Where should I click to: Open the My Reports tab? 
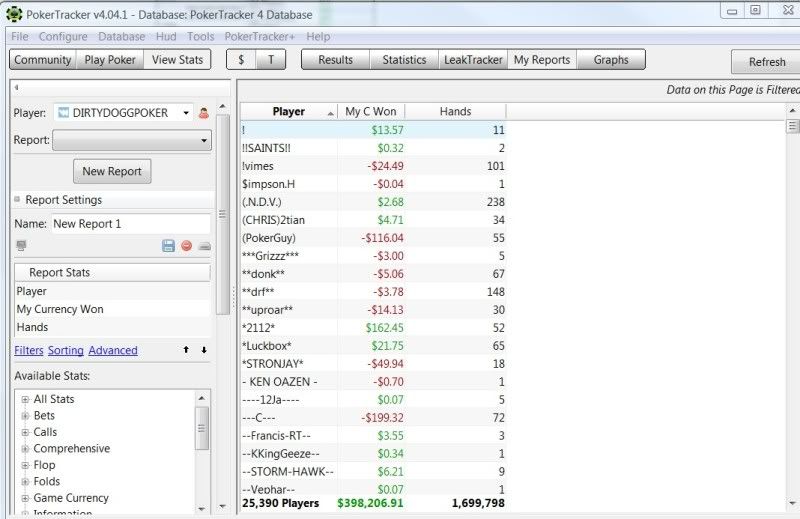[x=542, y=60]
